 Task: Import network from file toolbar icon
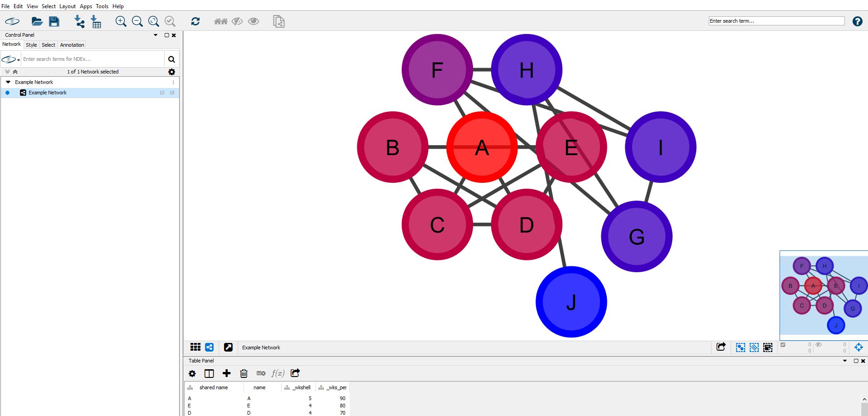click(x=79, y=21)
